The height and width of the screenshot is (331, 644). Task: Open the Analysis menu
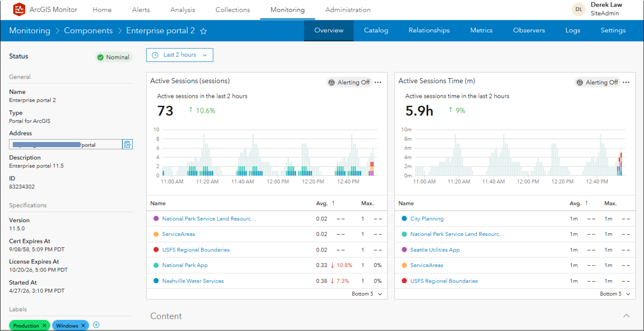click(183, 10)
